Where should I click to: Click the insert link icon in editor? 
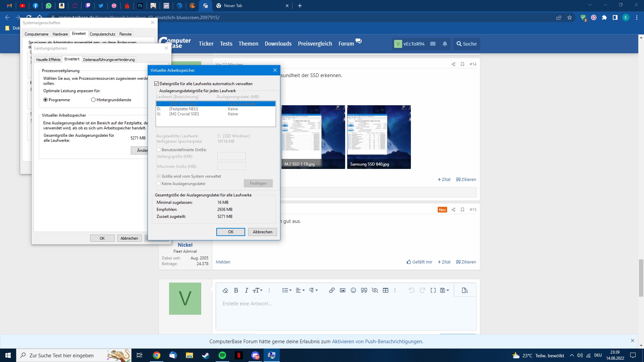(332, 290)
